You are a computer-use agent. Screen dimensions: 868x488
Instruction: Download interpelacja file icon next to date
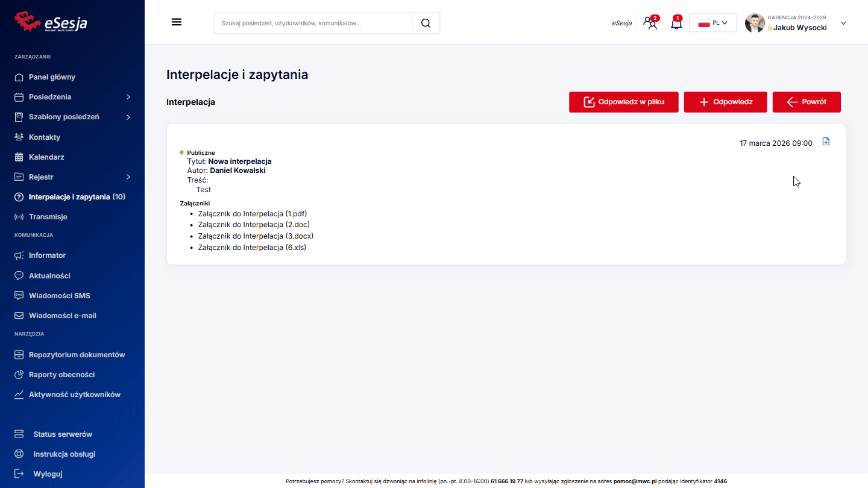826,142
